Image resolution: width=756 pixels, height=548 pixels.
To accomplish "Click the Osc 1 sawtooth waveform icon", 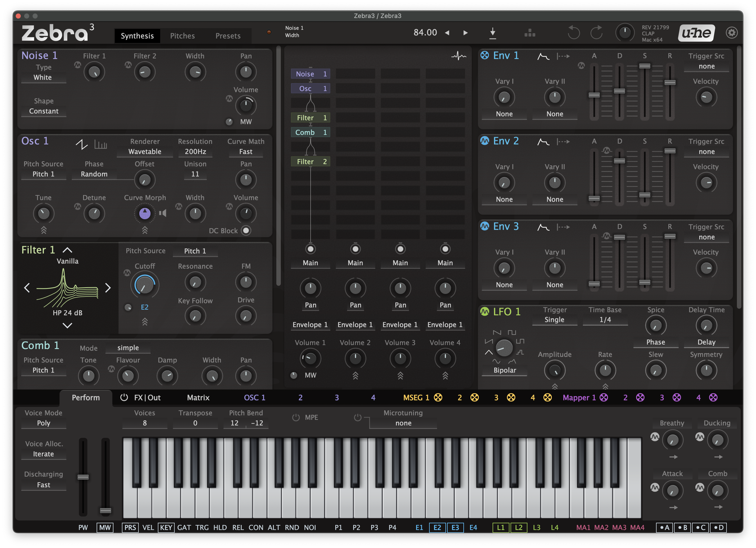I will coord(81,144).
